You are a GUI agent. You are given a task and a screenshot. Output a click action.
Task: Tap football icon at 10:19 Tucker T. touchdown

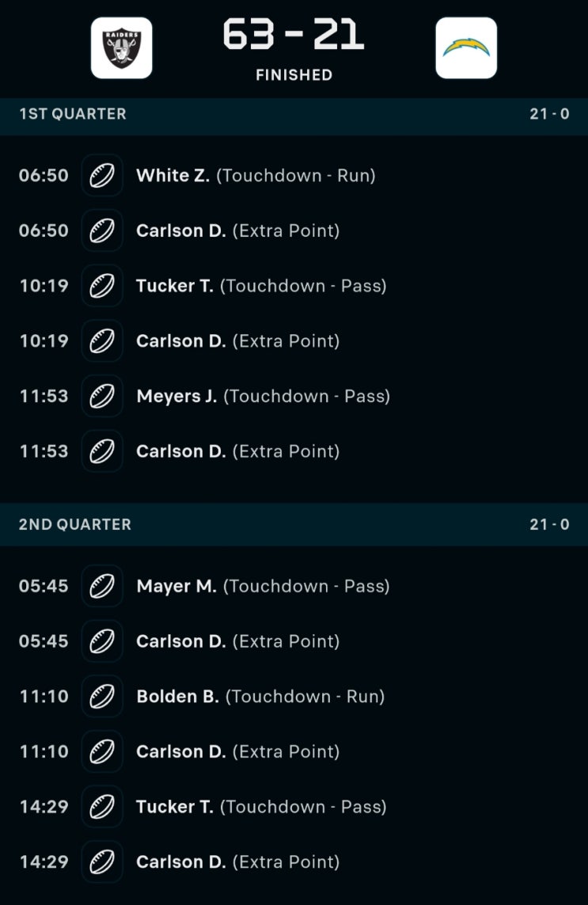pyautogui.click(x=102, y=286)
